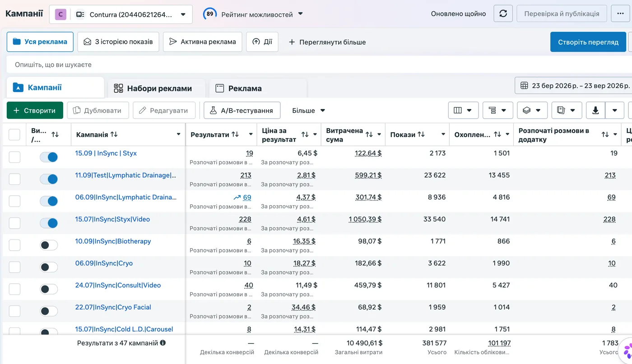Click the refresh data icon button
This screenshot has height=364, width=632.
point(503,14)
